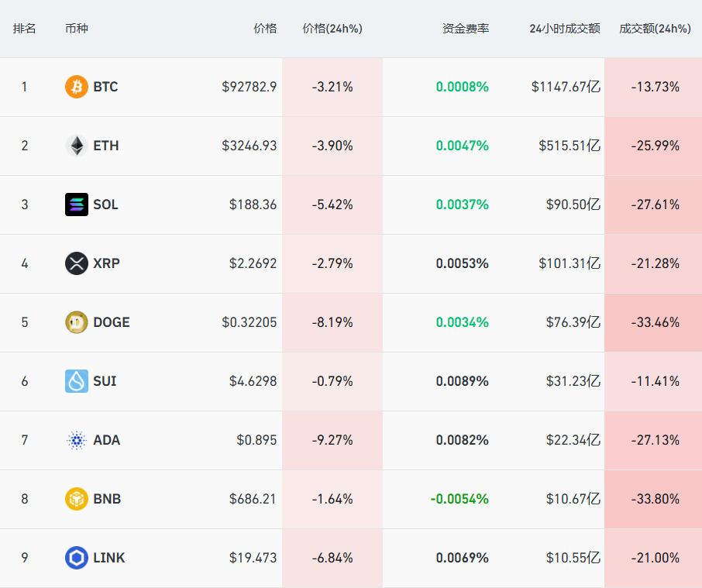
Task: Sort table by 资金费率 header
Action: coord(465,29)
